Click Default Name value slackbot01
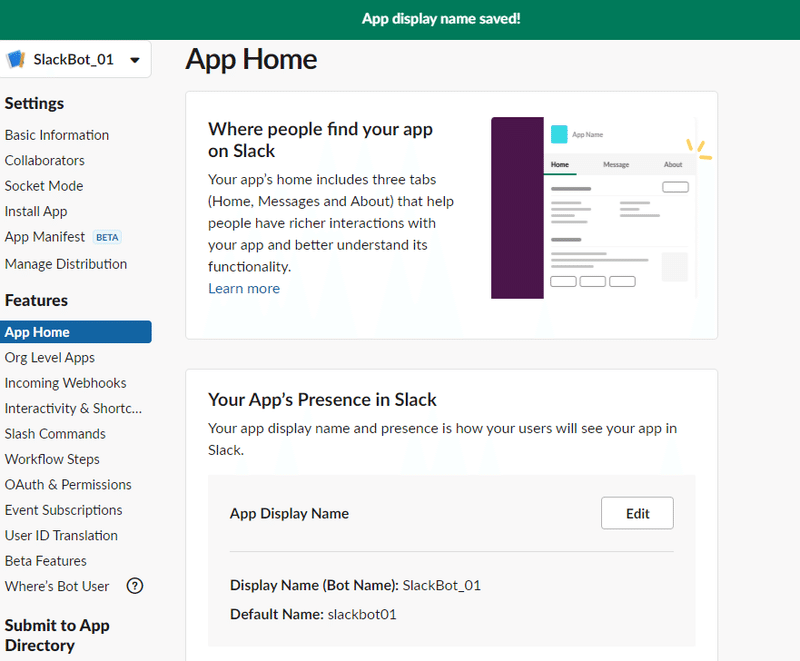Screen dimensions: 800x661 (362, 615)
